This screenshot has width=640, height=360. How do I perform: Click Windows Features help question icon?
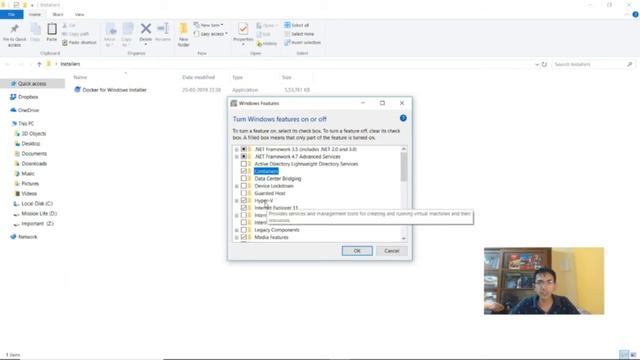coord(403,118)
